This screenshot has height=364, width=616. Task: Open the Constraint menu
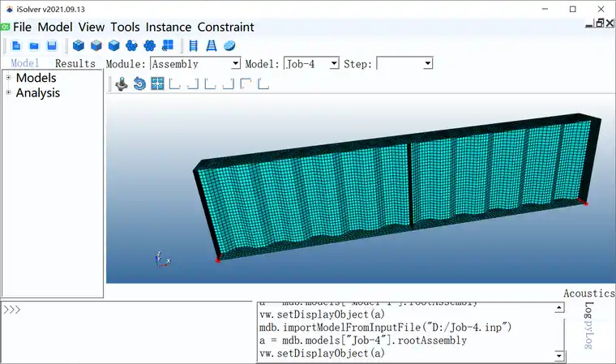(x=219, y=27)
